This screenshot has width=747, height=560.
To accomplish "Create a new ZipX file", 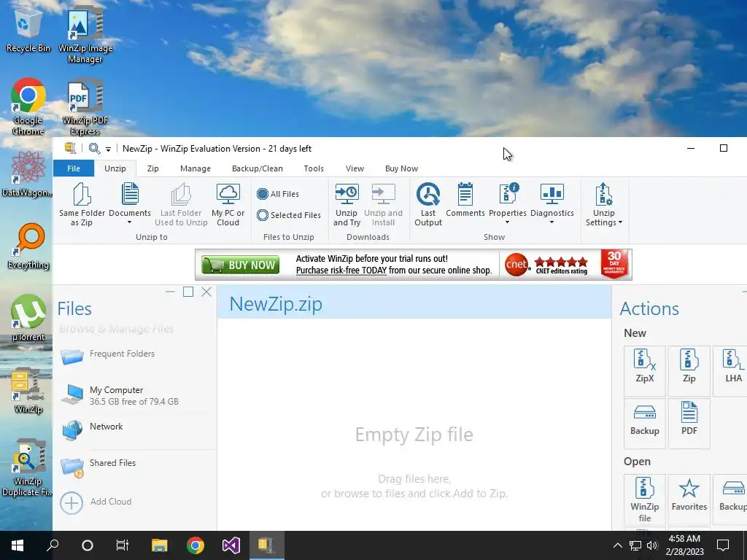I will (x=645, y=370).
